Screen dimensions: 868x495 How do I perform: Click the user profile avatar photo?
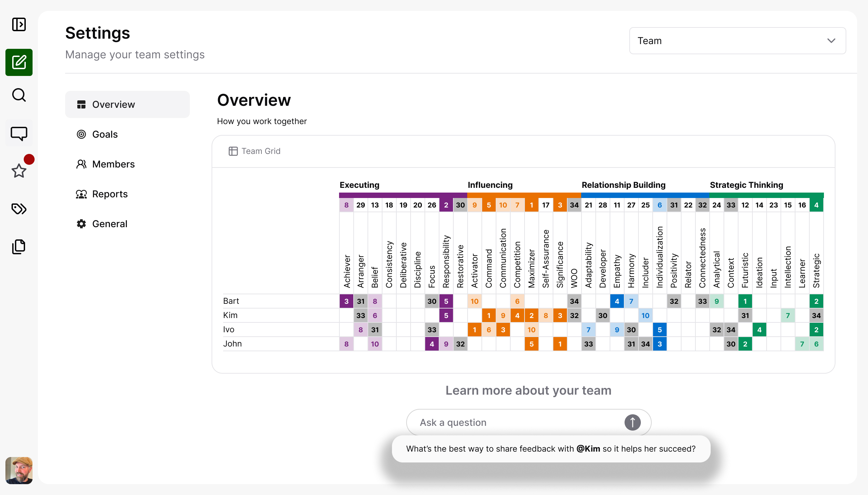tap(19, 470)
